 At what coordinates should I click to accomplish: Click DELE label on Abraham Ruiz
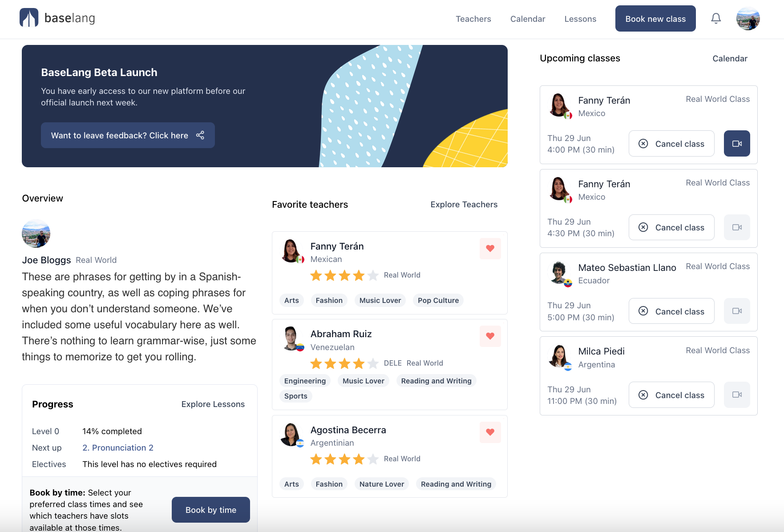point(392,363)
